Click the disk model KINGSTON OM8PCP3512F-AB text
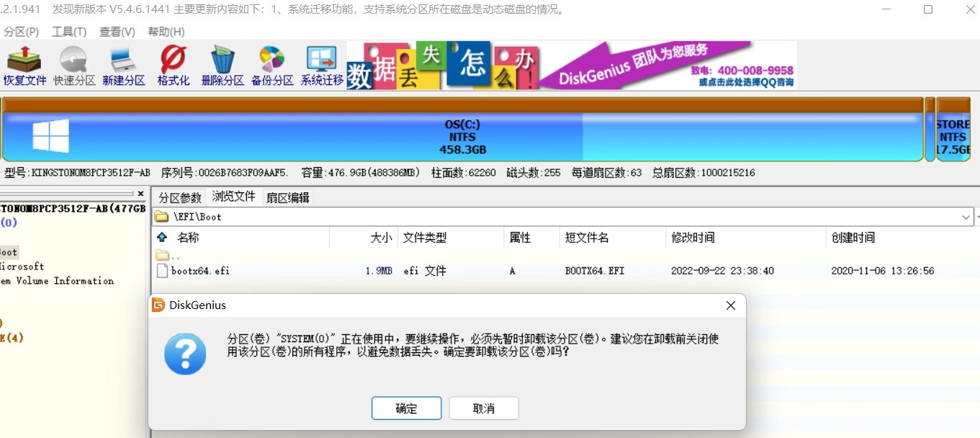Viewport: 980px width, 438px height. (x=77, y=173)
